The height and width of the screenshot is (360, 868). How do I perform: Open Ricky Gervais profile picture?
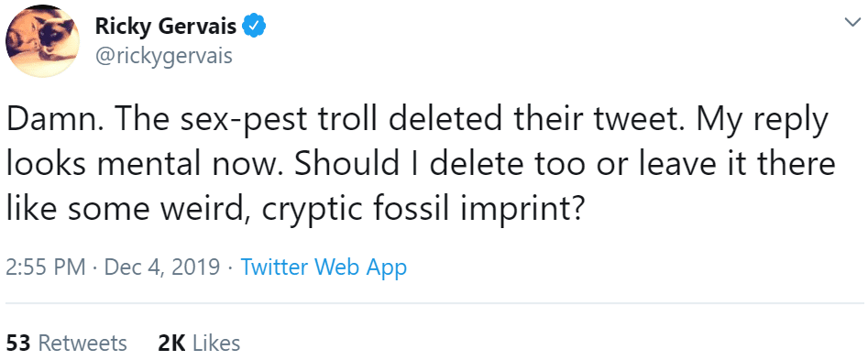[43, 41]
